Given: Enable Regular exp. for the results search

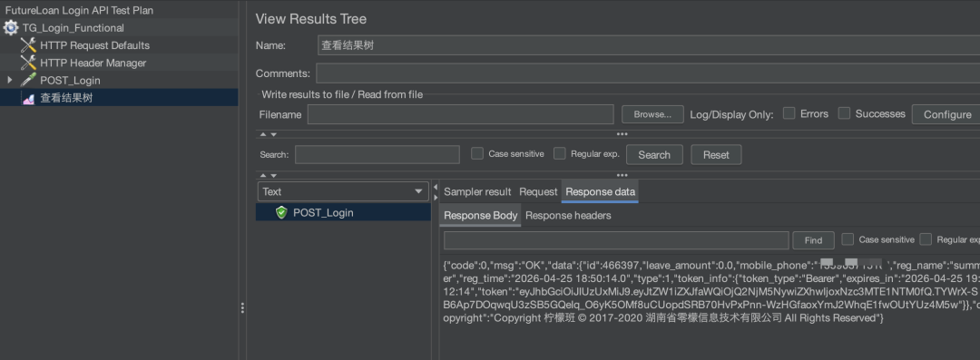Looking at the screenshot, I should click(x=560, y=154).
